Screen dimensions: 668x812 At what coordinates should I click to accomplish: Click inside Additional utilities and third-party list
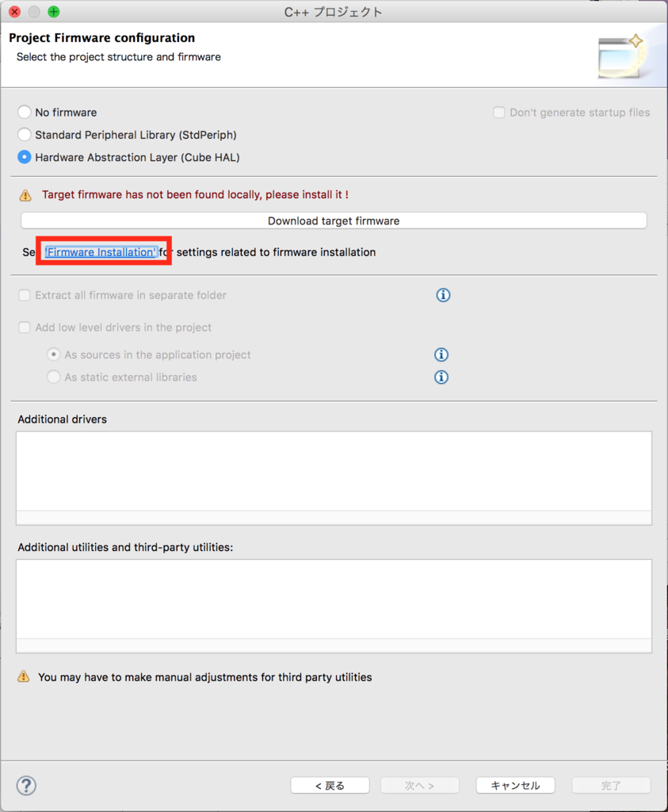334,605
